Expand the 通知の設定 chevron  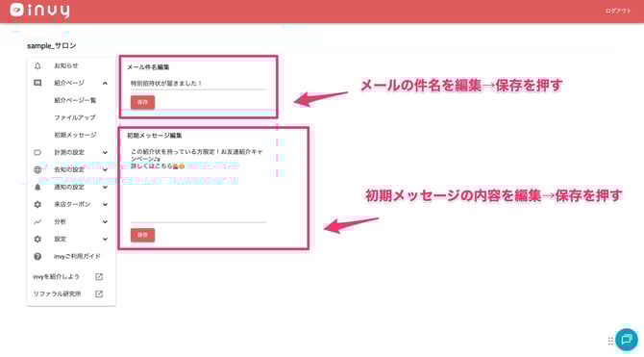(x=105, y=187)
